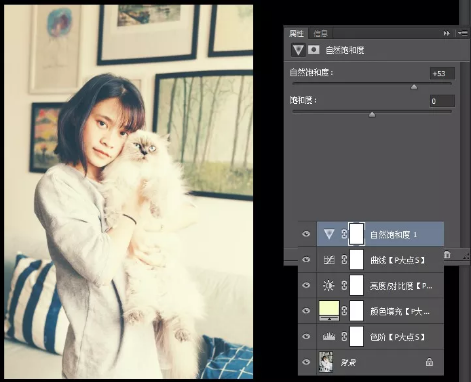Click the 背景 layer photo thumbnail
The width and height of the screenshot is (471, 382).
pos(326,362)
